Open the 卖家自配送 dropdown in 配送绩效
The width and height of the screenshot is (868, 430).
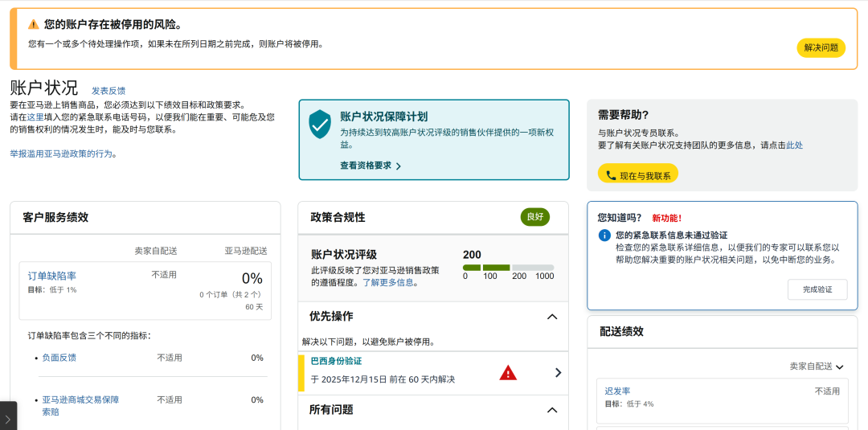(817, 367)
